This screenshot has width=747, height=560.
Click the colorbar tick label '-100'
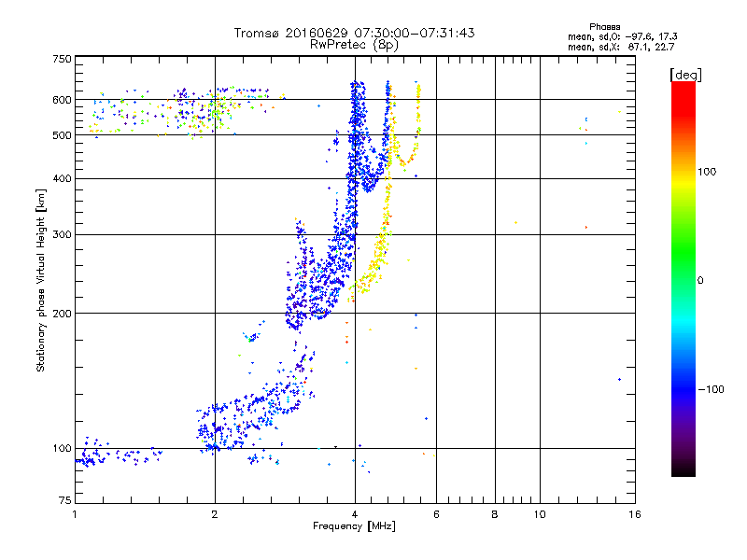[711, 389]
